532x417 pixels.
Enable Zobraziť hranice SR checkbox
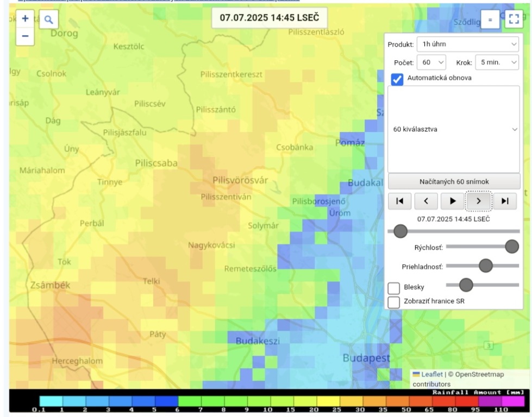coord(394,301)
